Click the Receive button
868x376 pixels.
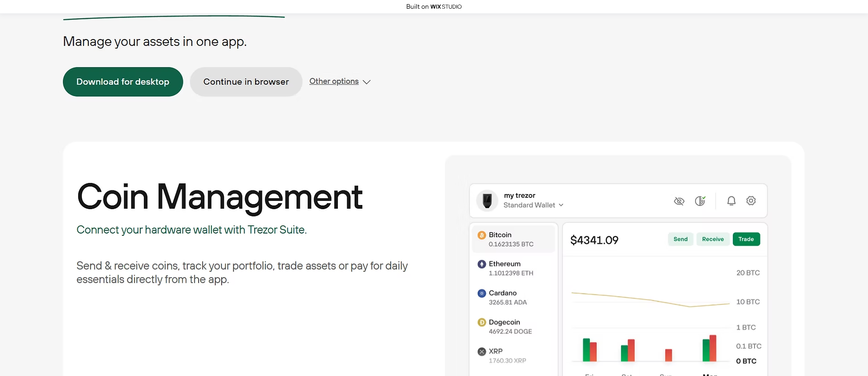713,239
